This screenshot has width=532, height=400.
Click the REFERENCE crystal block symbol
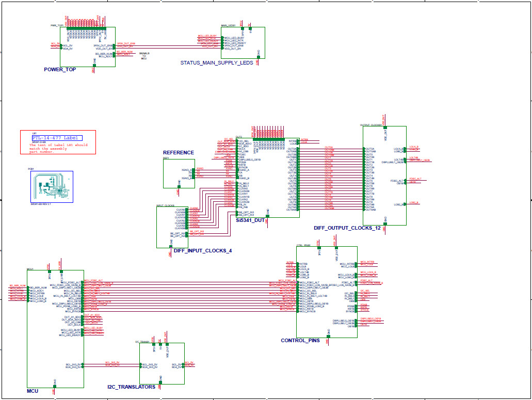[178, 173]
